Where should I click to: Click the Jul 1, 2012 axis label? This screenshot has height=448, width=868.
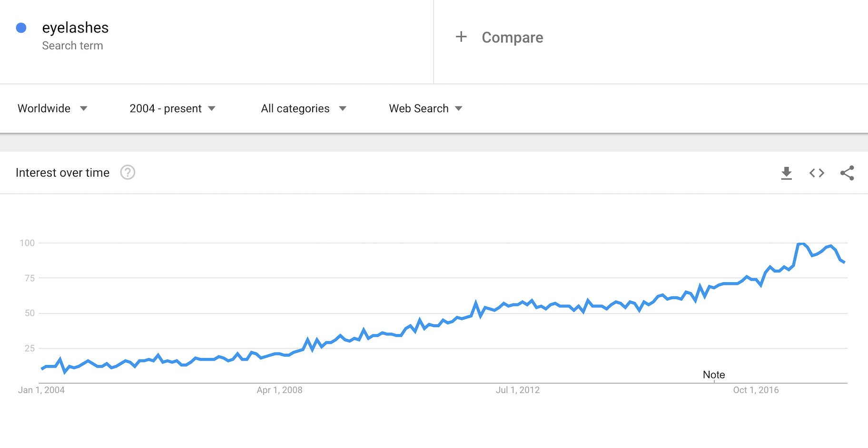click(518, 390)
